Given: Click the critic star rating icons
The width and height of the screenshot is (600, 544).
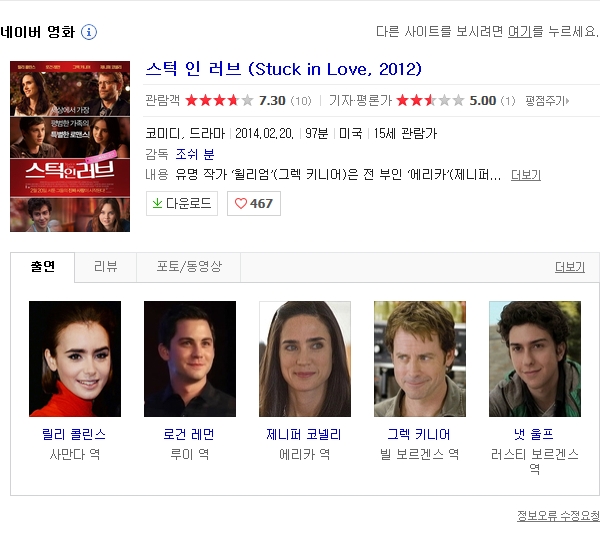Looking at the screenshot, I should coord(430,101).
